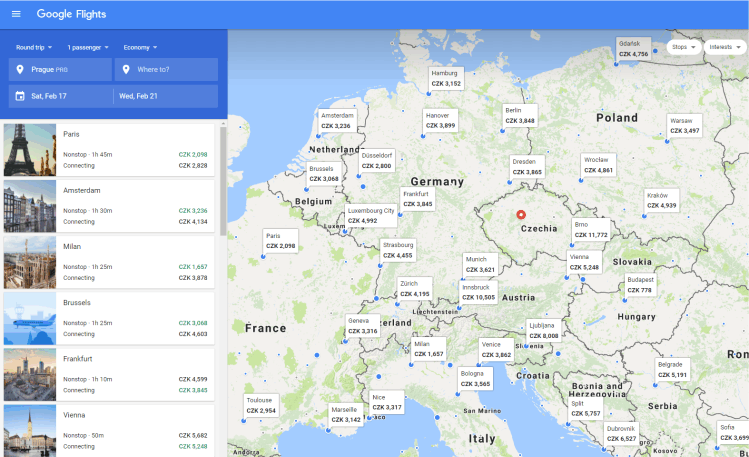
Task: Open the hamburger main menu
Action: 16,14
